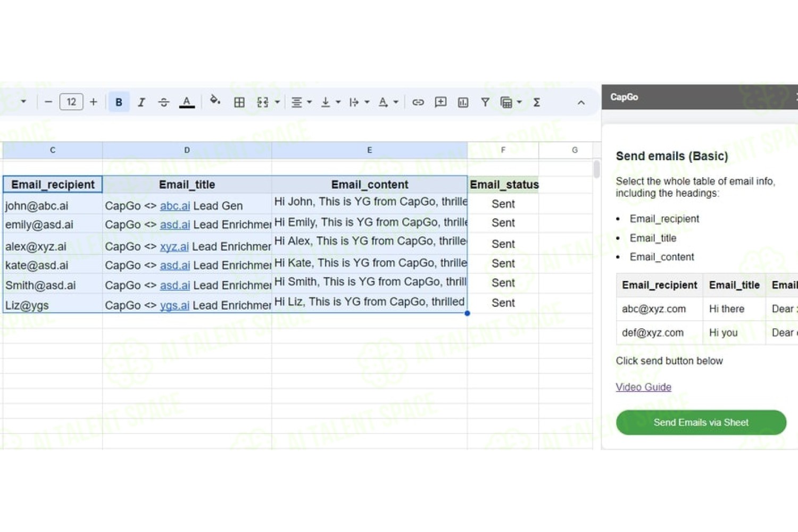Click the insert chart icon
The width and height of the screenshot is (798, 532).
click(x=463, y=102)
